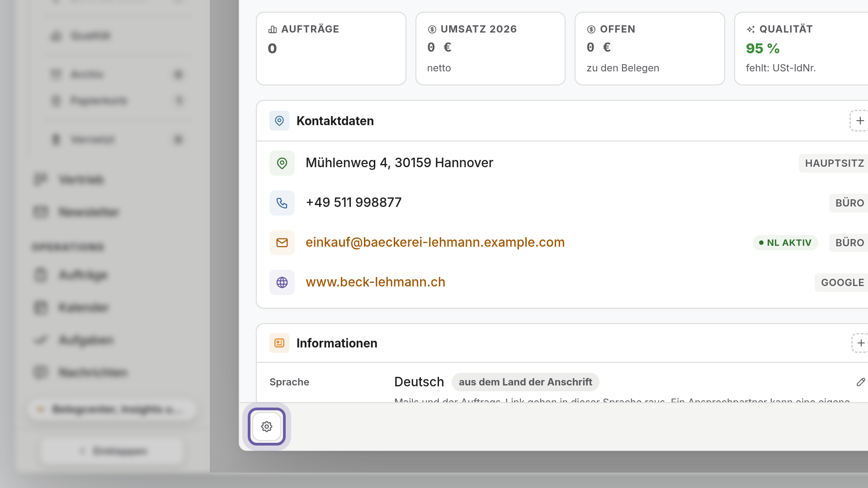Viewport: 868px width, 488px height.
Task: Add new entry in Kontaktdaten section
Action: 859,121
